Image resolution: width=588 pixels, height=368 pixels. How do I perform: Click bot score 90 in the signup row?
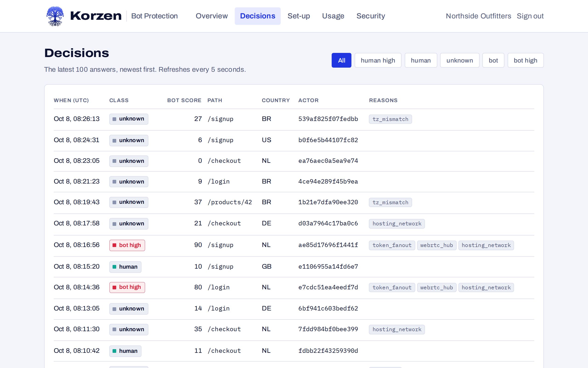pyautogui.click(x=198, y=245)
